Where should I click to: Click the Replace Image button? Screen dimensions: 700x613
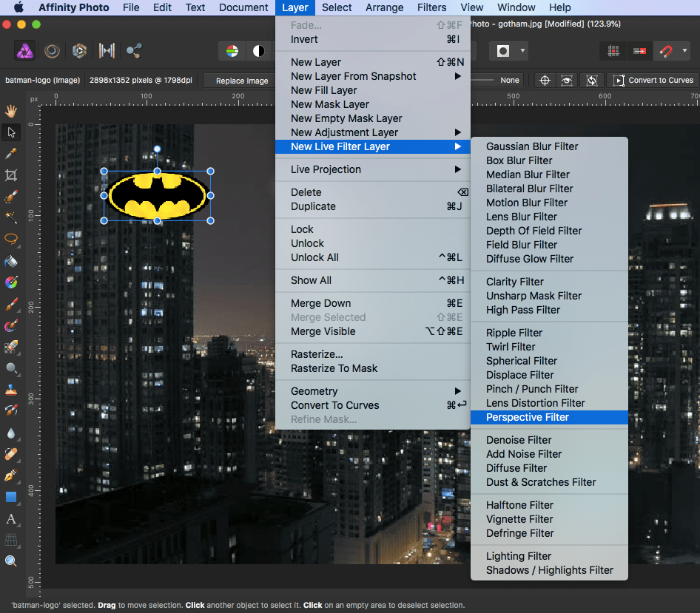point(242,81)
